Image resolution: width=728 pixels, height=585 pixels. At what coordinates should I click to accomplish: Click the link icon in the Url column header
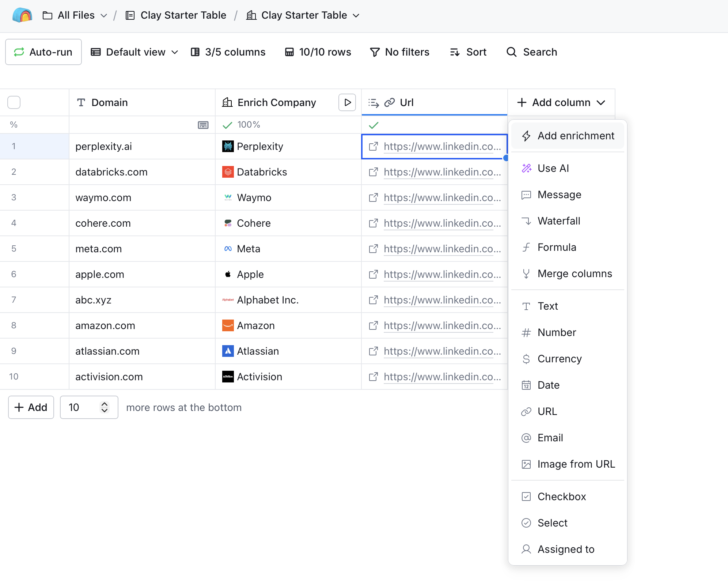pos(389,102)
